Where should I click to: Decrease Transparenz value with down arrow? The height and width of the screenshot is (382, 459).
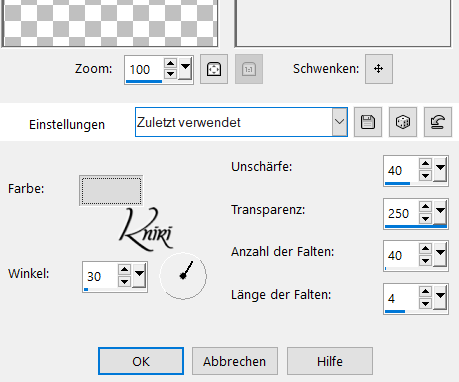click(x=426, y=218)
